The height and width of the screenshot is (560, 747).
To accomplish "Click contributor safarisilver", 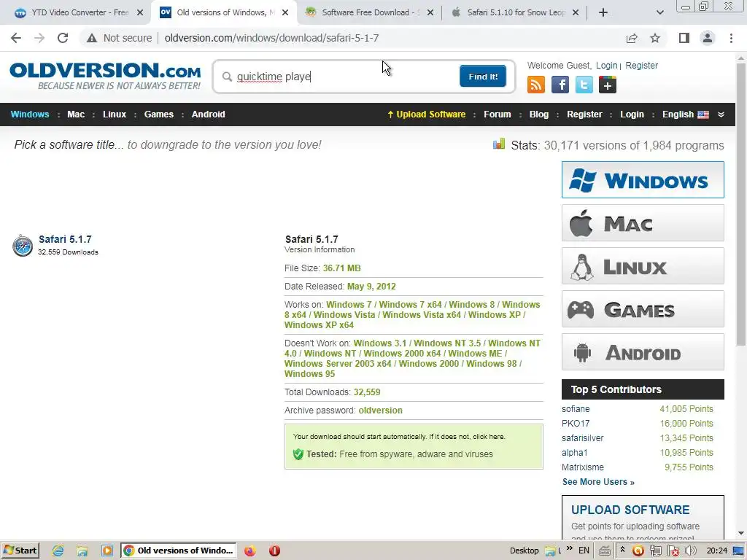I will [583, 438].
